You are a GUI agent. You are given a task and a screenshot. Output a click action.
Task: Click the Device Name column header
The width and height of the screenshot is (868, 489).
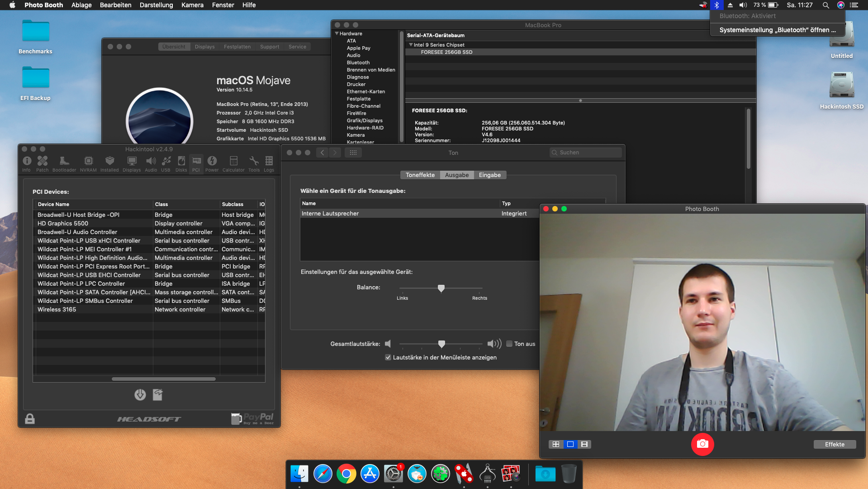94,204
